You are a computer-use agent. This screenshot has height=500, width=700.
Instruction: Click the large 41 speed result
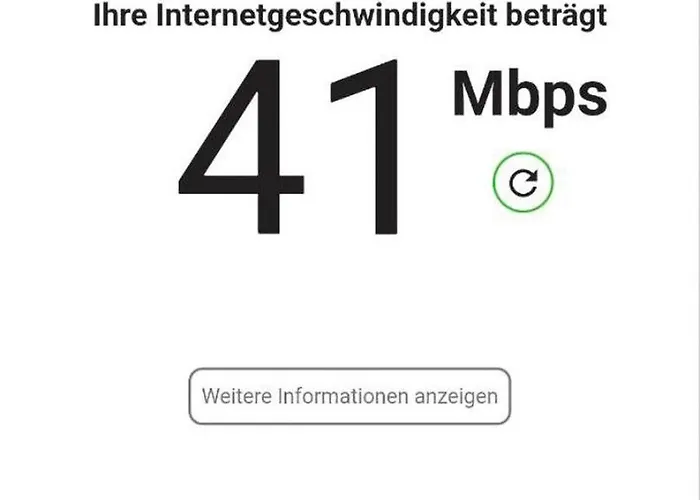pyautogui.click(x=288, y=146)
